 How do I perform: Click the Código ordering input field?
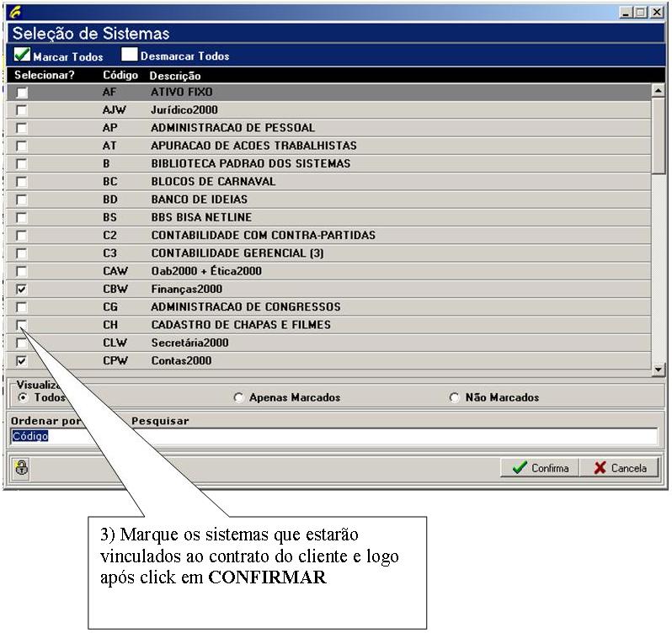(x=333, y=436)
